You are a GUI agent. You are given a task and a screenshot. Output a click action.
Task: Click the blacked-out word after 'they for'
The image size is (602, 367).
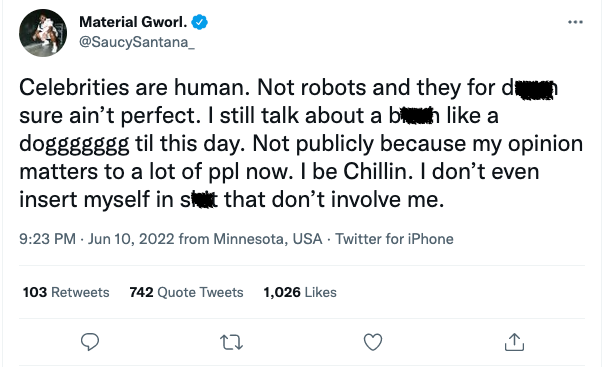pos(530,88)
